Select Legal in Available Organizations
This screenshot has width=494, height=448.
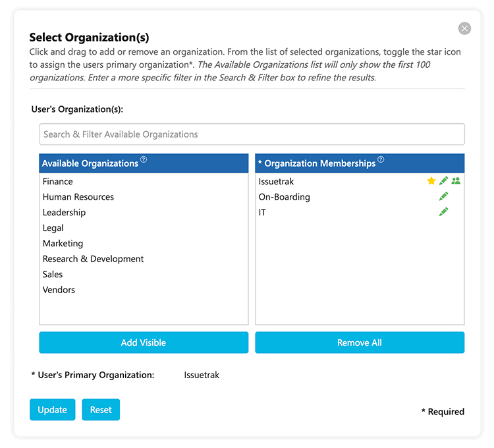pos(144,228)
